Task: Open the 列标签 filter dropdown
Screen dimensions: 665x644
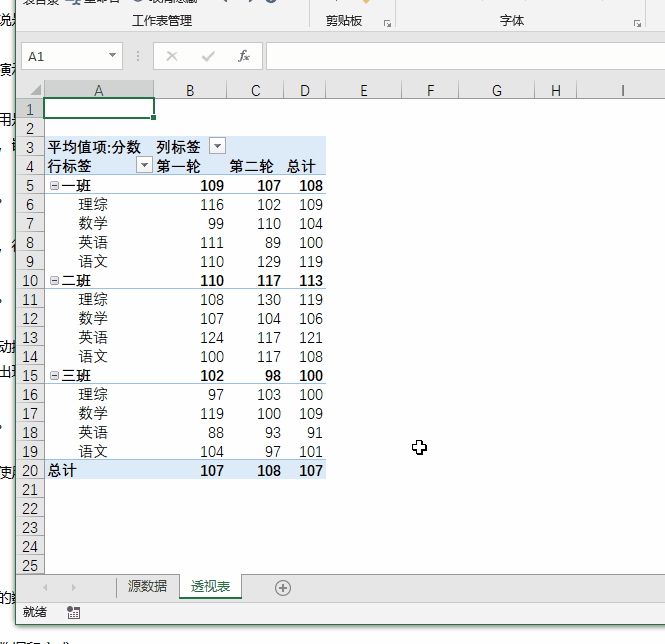Action: 217,147
